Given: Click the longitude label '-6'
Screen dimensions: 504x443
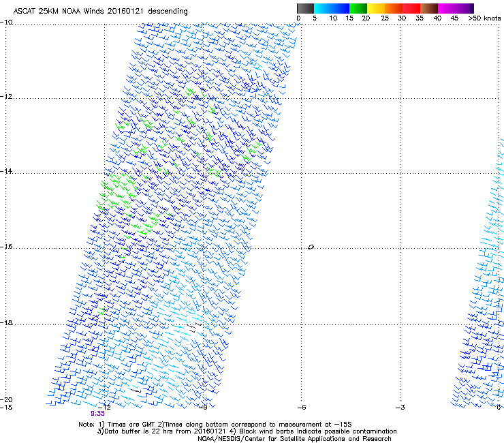Looking at the screenshot, I should [302, 408].
